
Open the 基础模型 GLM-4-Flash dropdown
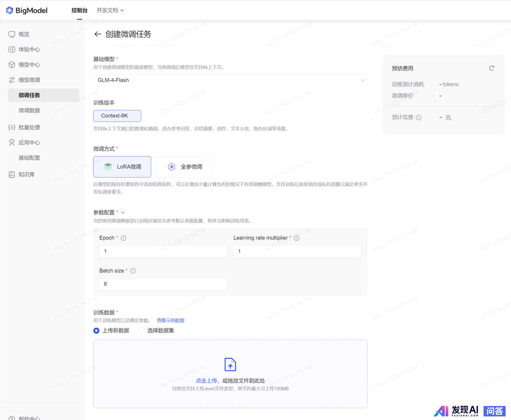[x=230, y=80]
